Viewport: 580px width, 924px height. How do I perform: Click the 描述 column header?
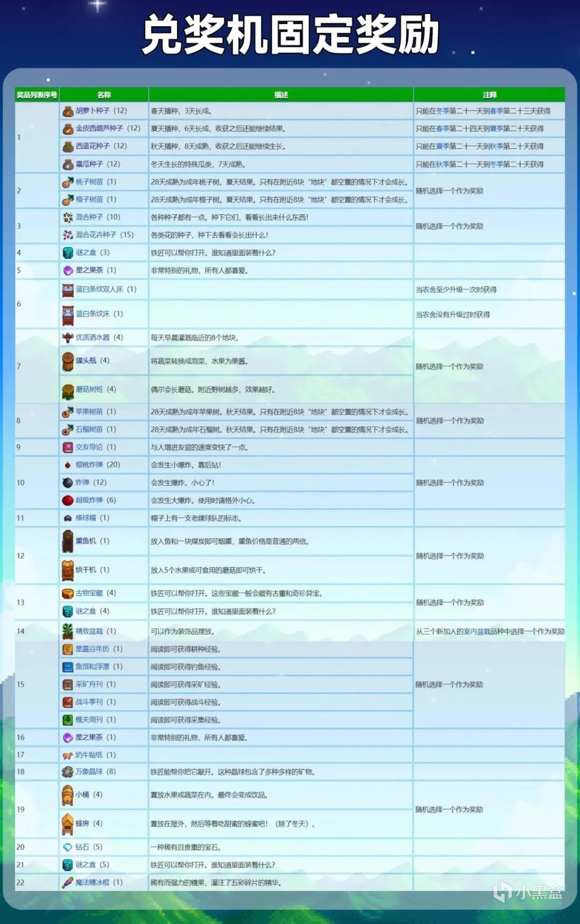[281, 95]
